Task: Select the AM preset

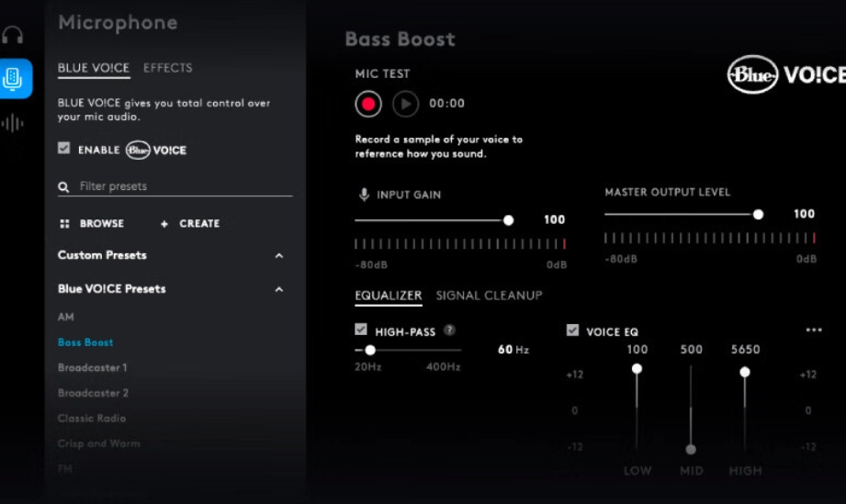Action: tap(66, 317)
